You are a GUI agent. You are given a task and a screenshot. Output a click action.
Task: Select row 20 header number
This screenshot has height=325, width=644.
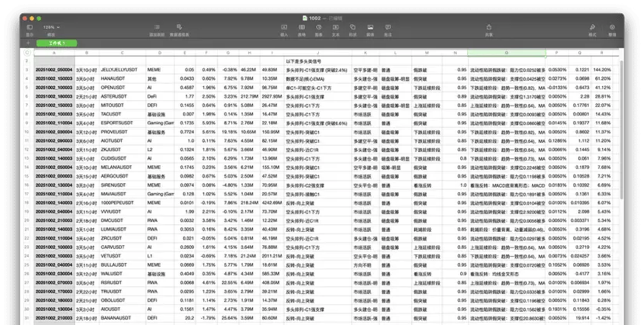pos(27,220)
